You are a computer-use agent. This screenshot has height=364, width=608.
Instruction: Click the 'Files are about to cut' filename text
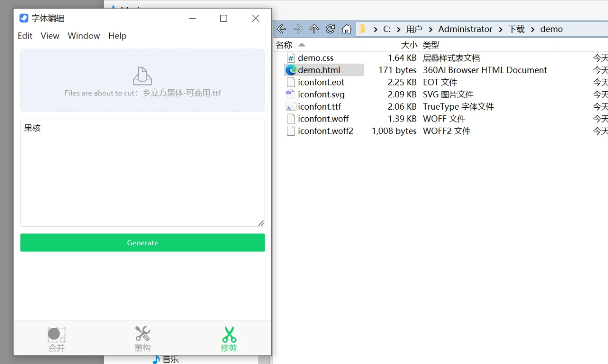142,93
